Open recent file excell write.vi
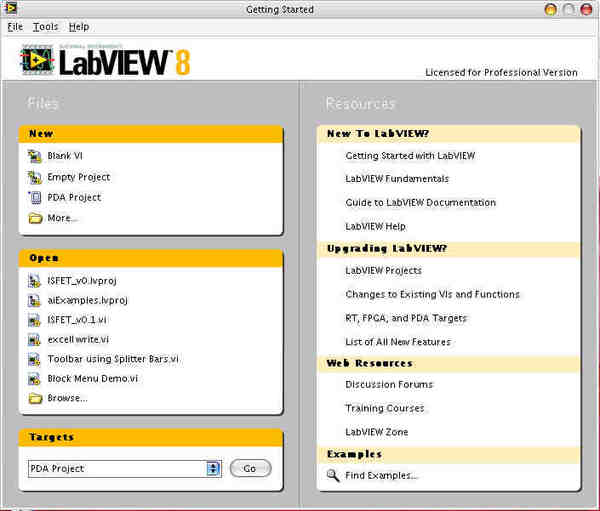Screen dimensions: 600x511 pyautogui.click(x=78, y=340)
